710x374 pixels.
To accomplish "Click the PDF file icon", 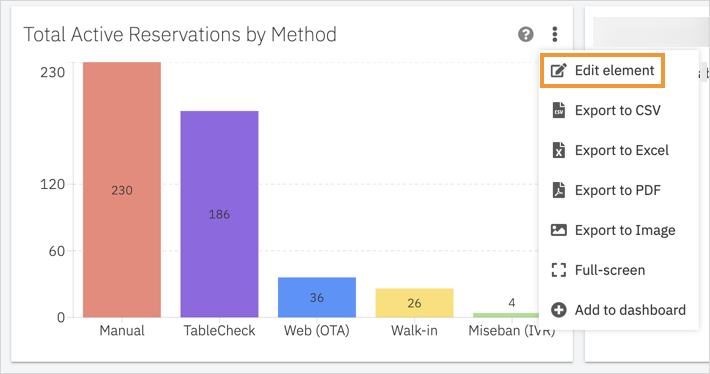I will (x=559, y=190).
